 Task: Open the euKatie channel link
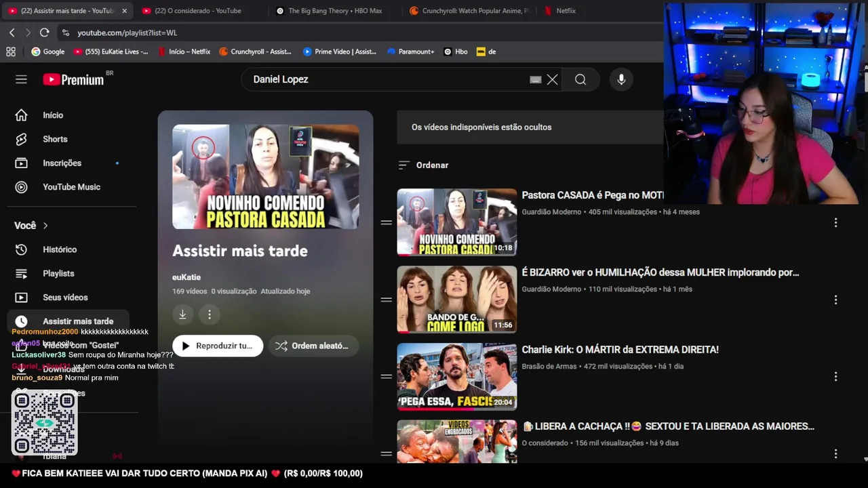[186, 277]
